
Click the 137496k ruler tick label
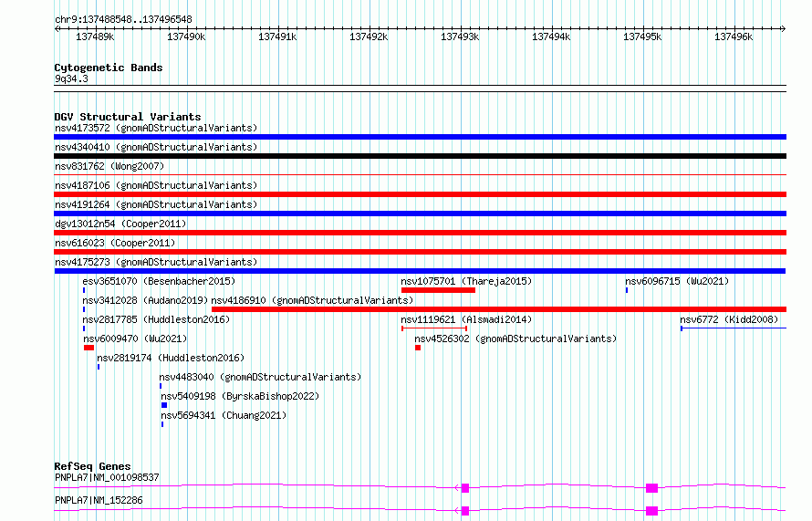(734, 36)
